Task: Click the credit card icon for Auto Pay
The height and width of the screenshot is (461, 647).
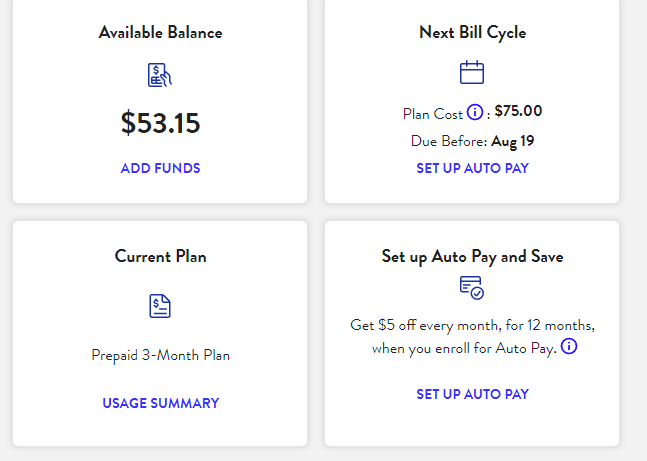Action: point(472,287)
